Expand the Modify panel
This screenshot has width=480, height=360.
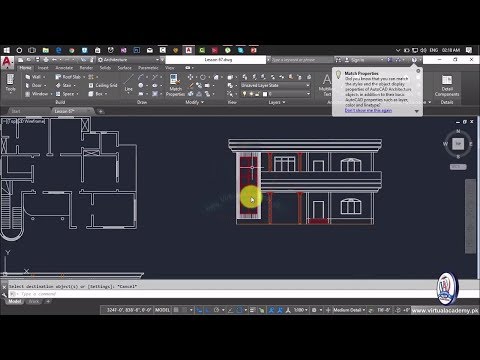coord(195,102)
